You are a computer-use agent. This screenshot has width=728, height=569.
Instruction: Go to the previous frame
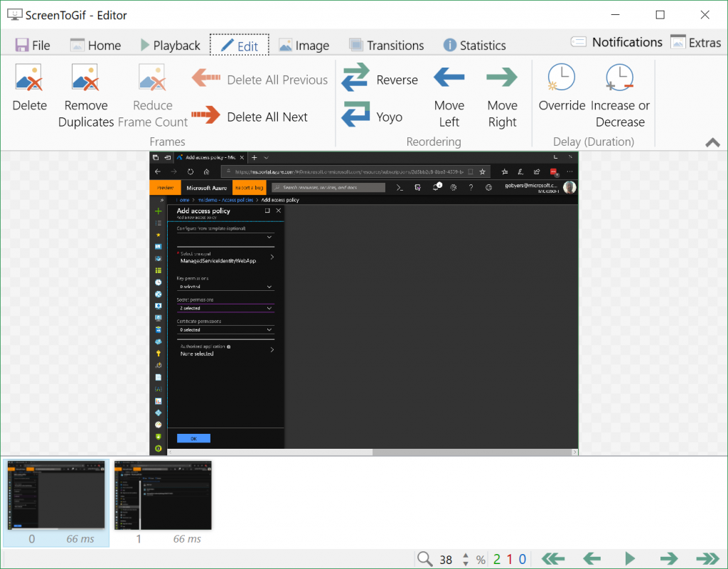[x=591, y=558]
